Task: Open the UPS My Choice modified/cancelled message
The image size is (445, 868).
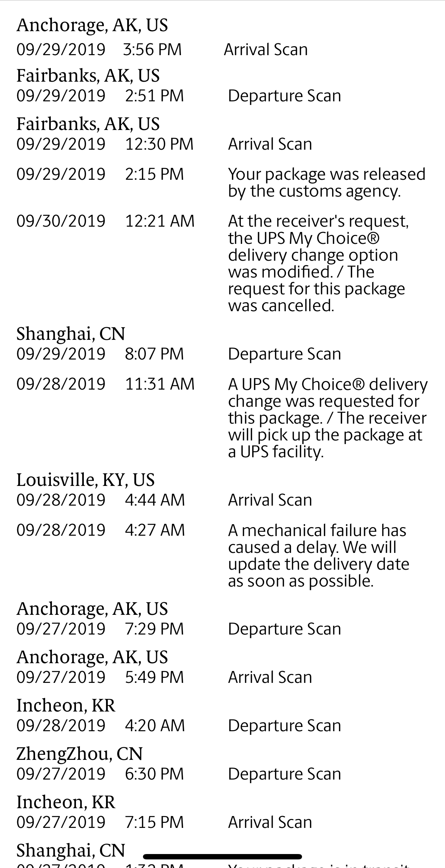Action: [x=319, y=263]
